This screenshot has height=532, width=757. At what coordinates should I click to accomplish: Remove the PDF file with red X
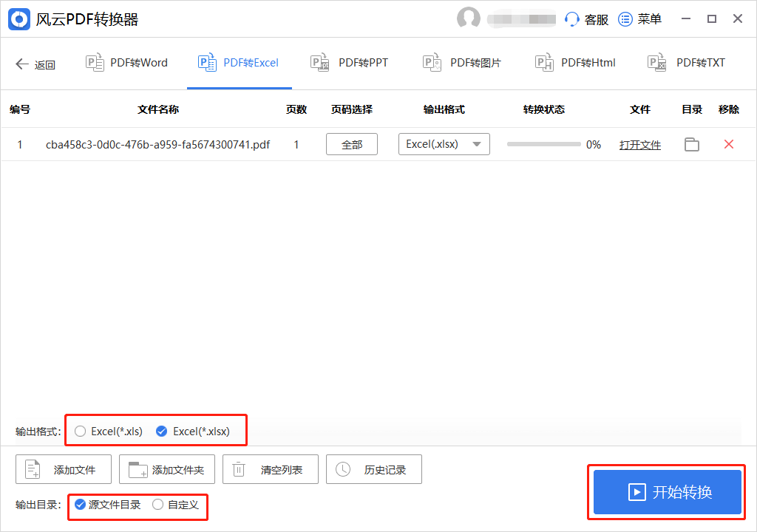pyautogui.click(x=728, y=145)
